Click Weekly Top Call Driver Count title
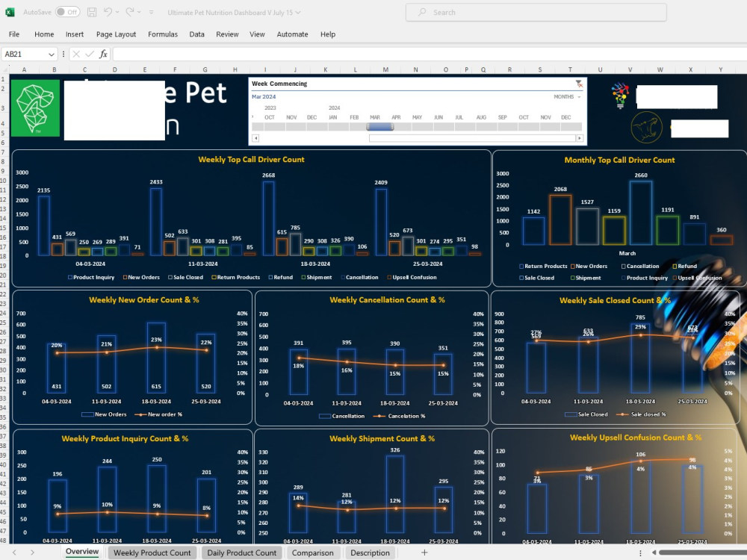Screen dimensions: 747x560 (251, 160)
